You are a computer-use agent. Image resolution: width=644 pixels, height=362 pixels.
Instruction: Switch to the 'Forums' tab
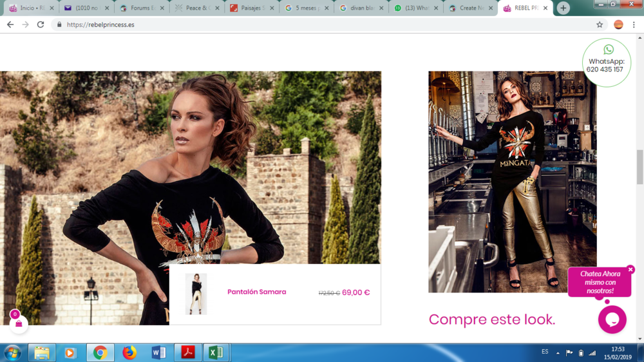142,8
